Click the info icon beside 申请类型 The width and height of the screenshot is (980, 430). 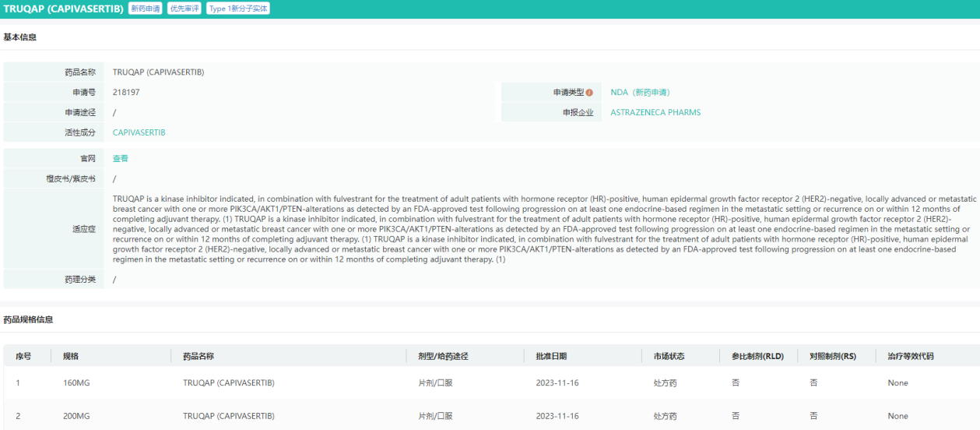[589, 93]
